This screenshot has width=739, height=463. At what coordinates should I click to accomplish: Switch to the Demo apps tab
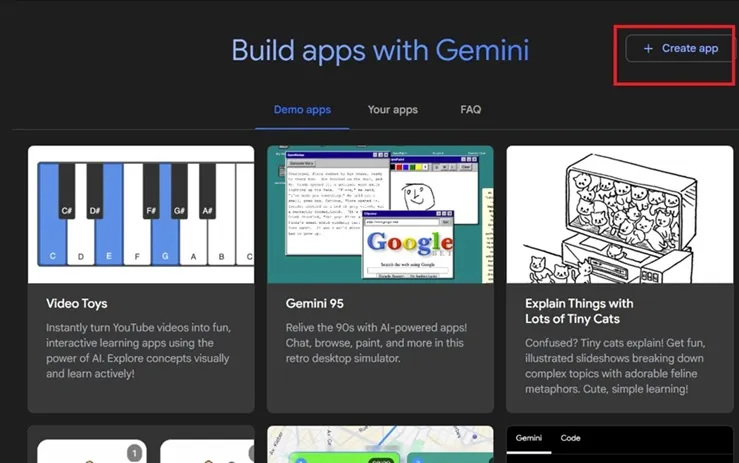click(x=302, y=110)
